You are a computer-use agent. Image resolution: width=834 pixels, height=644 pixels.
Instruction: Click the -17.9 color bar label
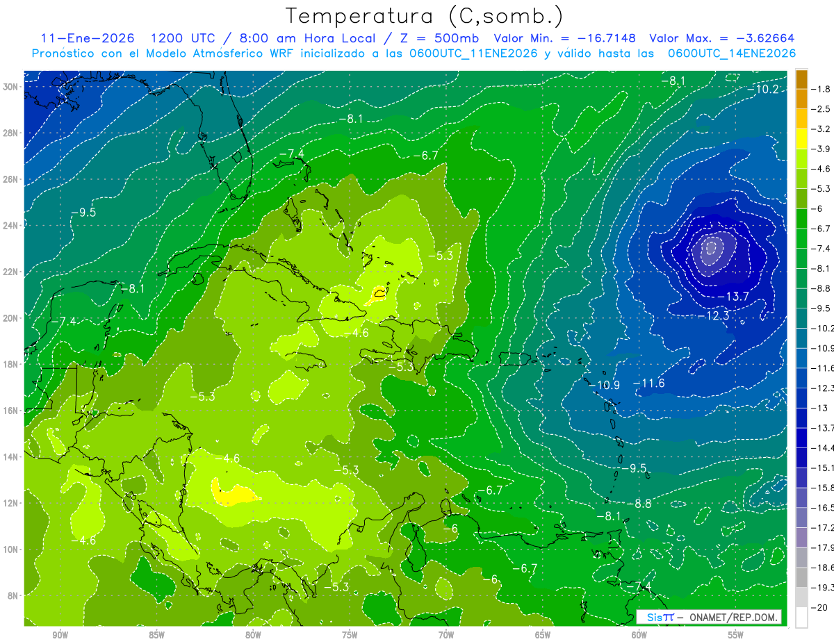tap(822, 548)
